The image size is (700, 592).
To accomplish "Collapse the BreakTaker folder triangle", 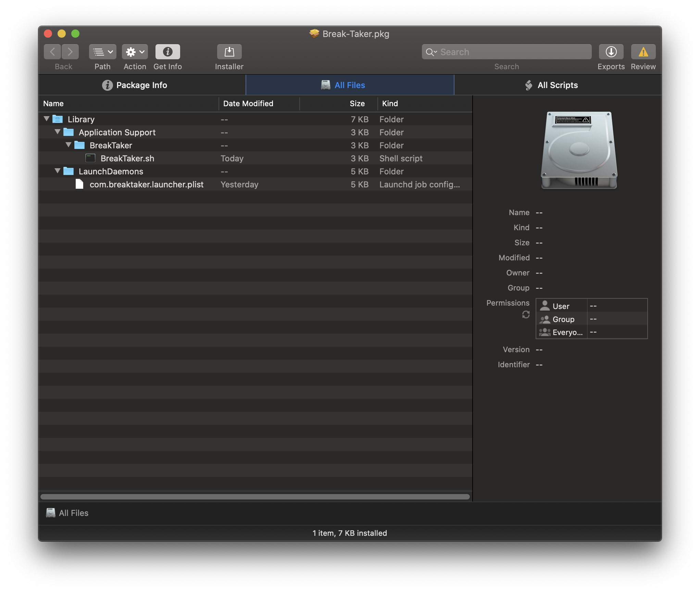I will 68,145.
